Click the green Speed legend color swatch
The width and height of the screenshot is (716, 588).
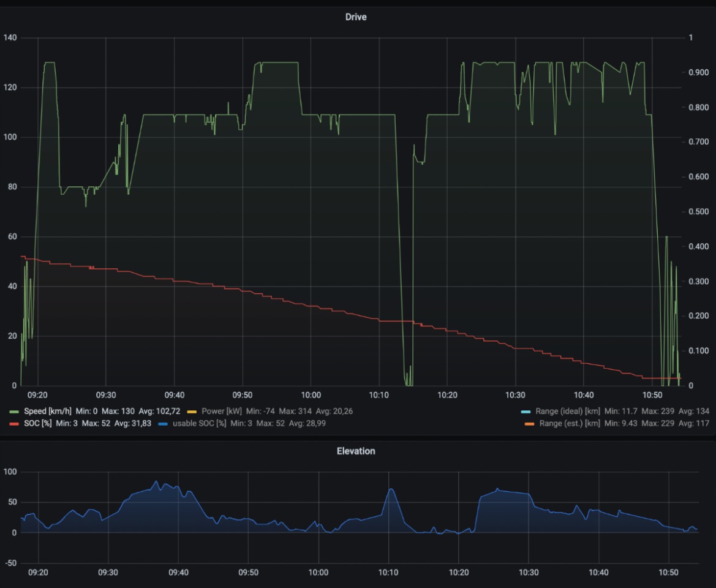click(15, 411)
